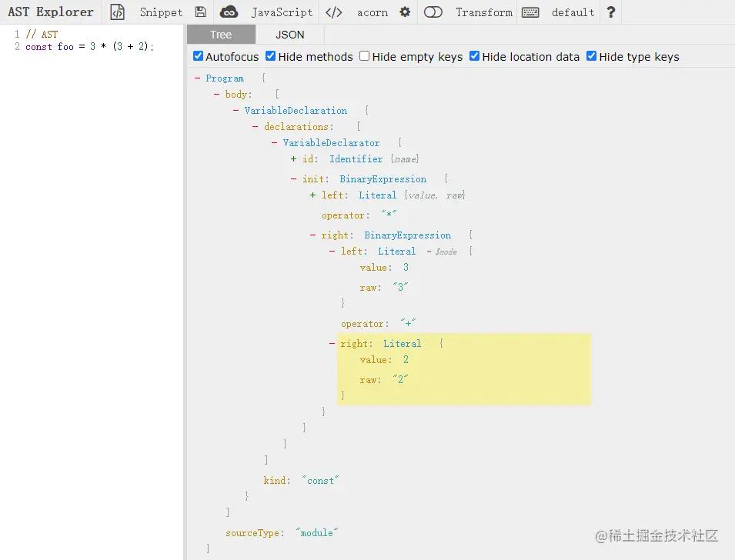
Task: Click the operator "*" value
Action: (389, 215)
